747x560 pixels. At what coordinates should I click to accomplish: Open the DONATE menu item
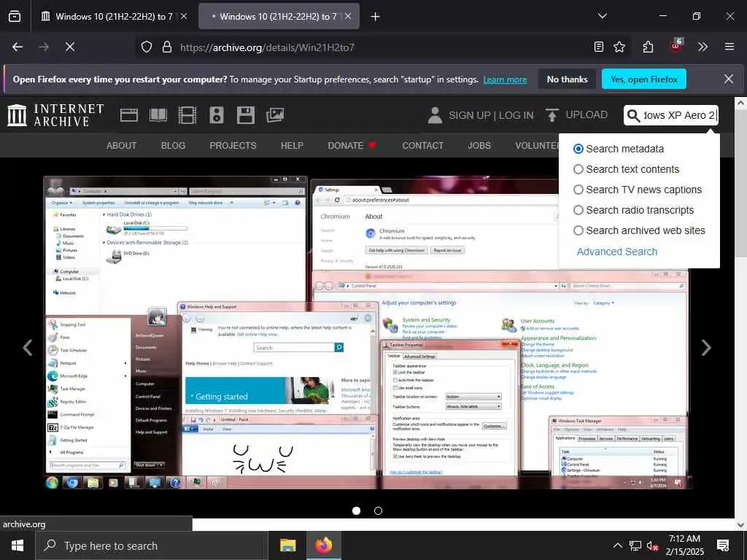(x=352, y=146)
